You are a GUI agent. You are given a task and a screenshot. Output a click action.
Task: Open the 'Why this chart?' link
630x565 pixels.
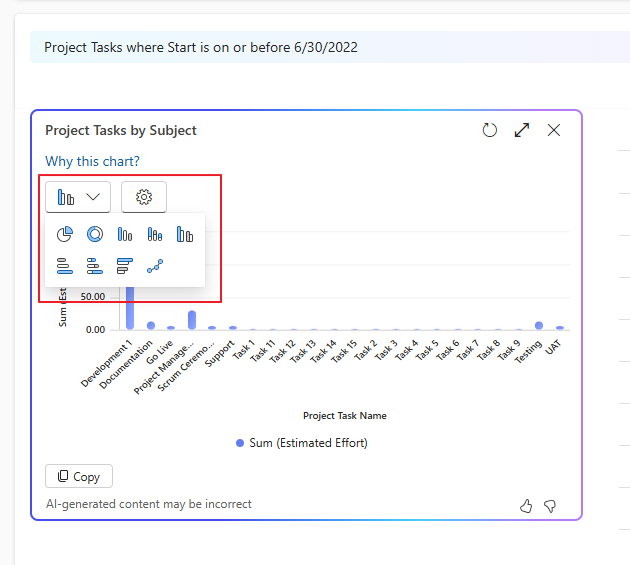(x=92, y=162)
